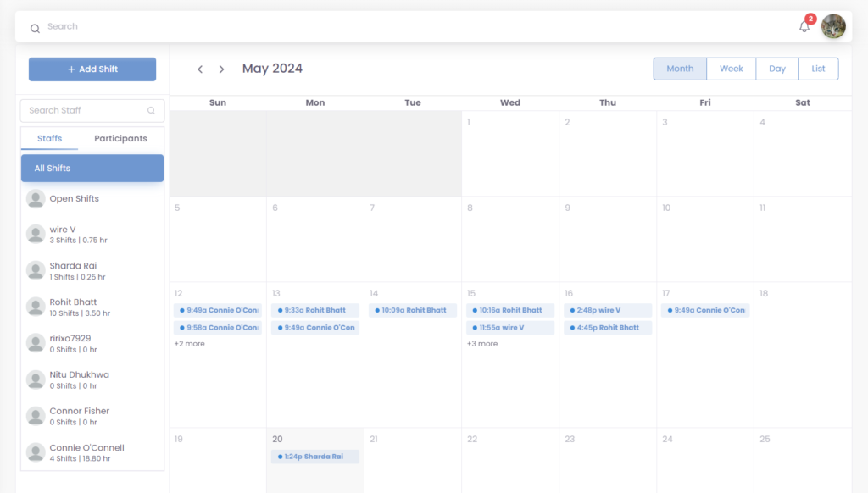Click the Add Shift button

pos(92,69)
